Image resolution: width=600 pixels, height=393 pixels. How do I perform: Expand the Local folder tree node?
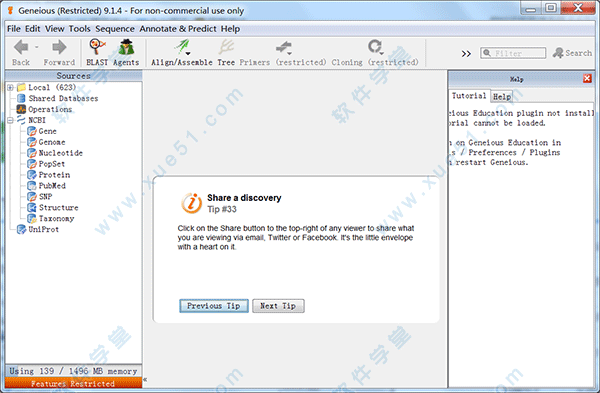pos(10,88)
